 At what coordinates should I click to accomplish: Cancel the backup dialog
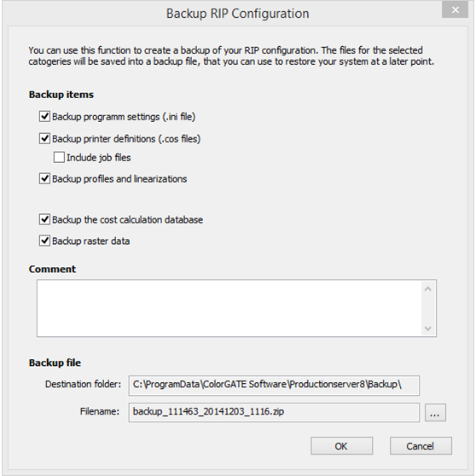[x=421, y=446]
